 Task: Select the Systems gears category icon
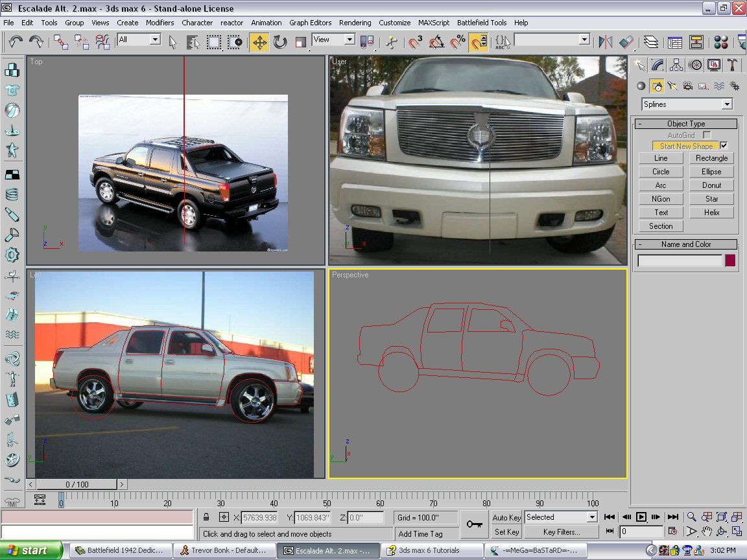coord(734,86)
